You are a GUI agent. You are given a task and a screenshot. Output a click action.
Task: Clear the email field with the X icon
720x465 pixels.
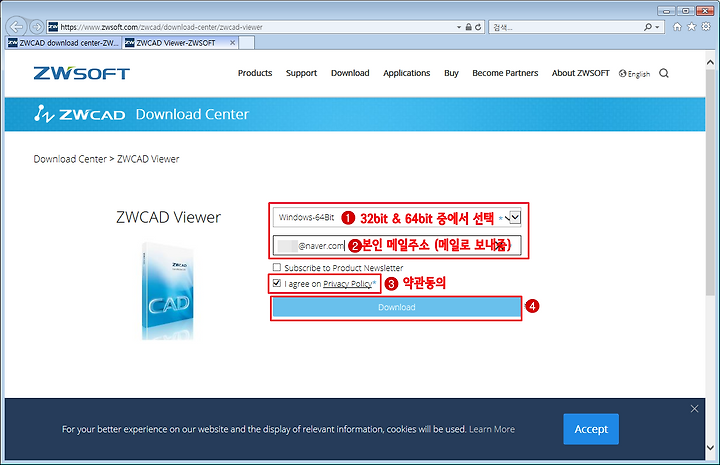click(500, 245)
